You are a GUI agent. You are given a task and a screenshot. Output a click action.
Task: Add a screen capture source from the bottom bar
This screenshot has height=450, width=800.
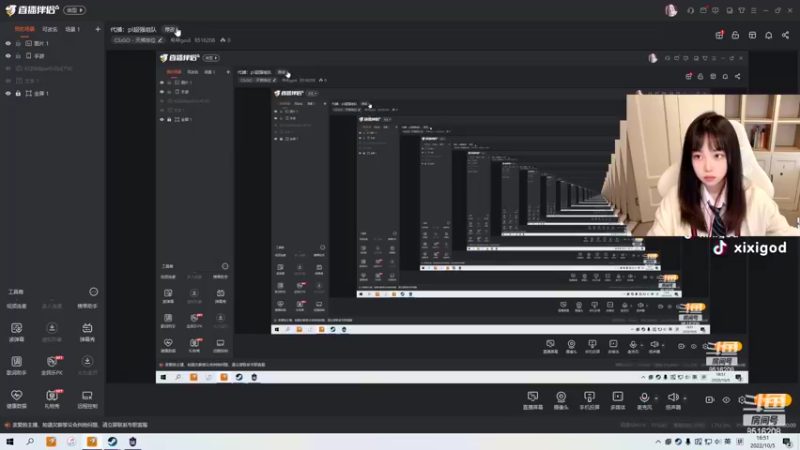click(x=533, y=401)
